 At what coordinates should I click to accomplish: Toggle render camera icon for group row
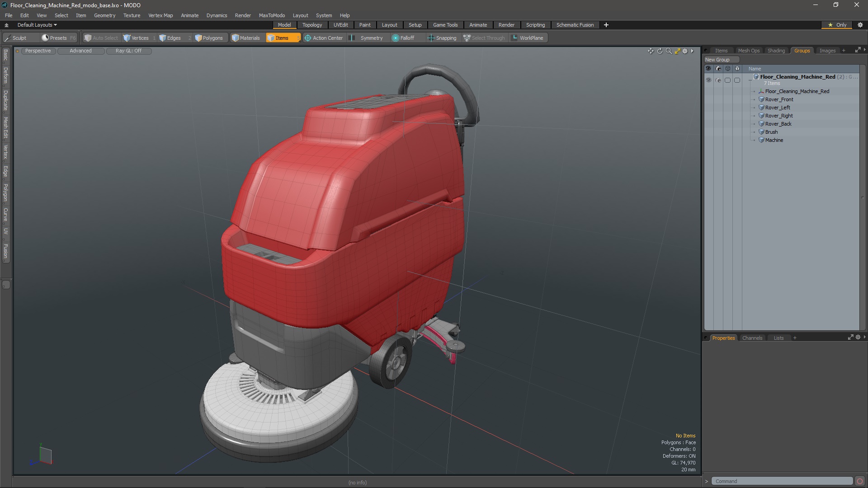[x=718, y=80]
